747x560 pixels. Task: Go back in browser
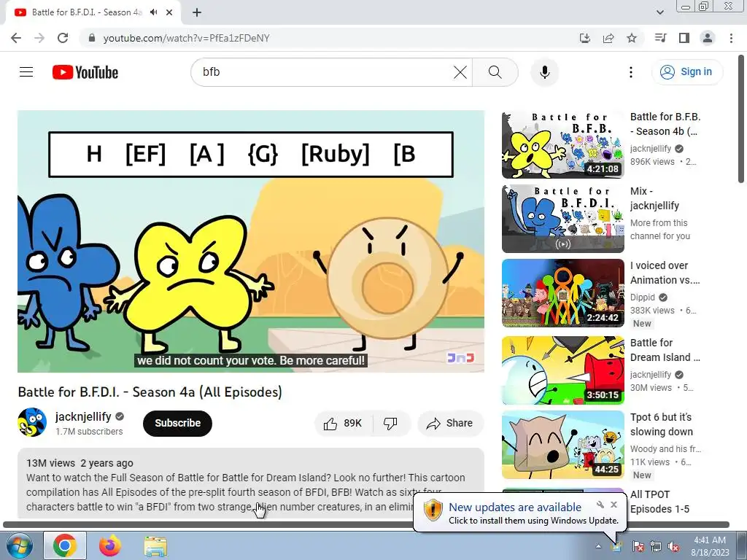pyautogui.click(x=16, y=38)
